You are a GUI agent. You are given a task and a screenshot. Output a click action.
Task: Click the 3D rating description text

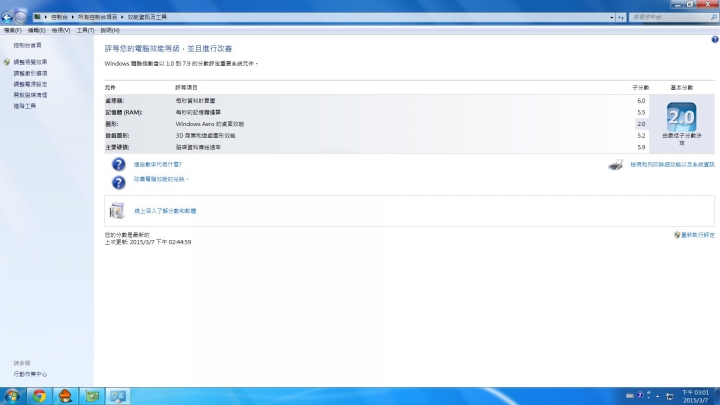[205, 135]
